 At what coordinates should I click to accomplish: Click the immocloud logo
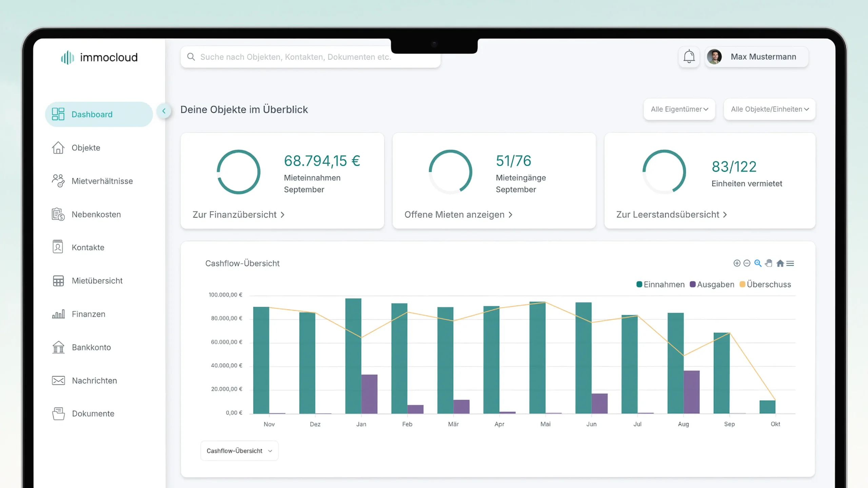pyautogui.click(x=99, y=57)
